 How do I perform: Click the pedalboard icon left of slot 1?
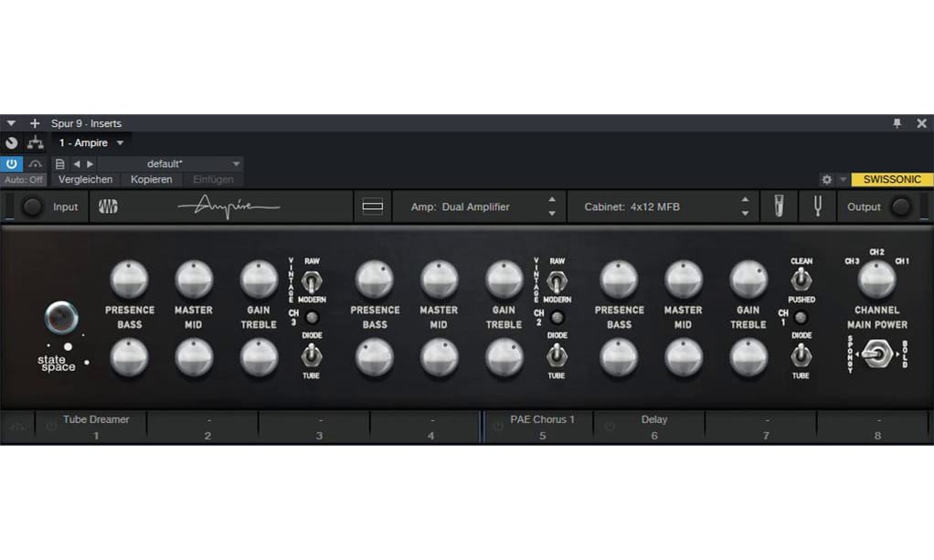pyautogui.click(x=17, y=427)
